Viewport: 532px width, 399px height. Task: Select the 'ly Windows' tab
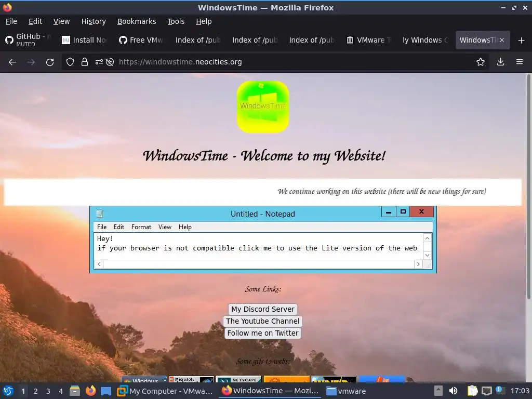point(425,40)
